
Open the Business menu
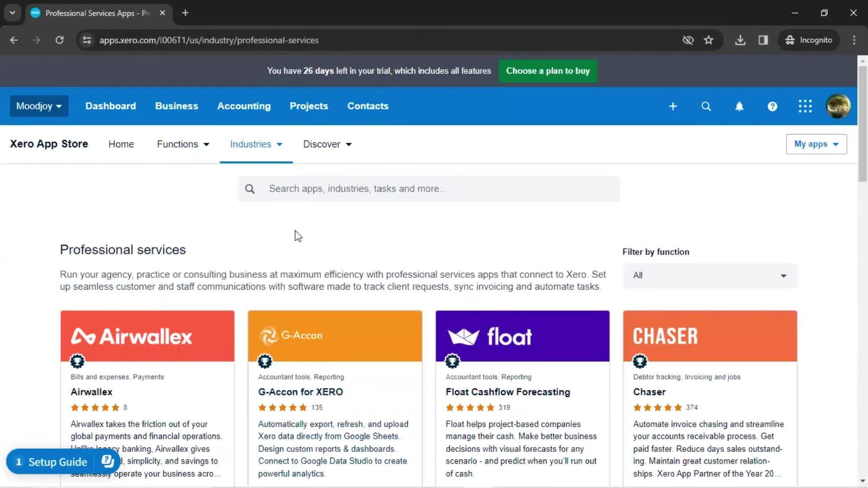click(x=176, y=106)
